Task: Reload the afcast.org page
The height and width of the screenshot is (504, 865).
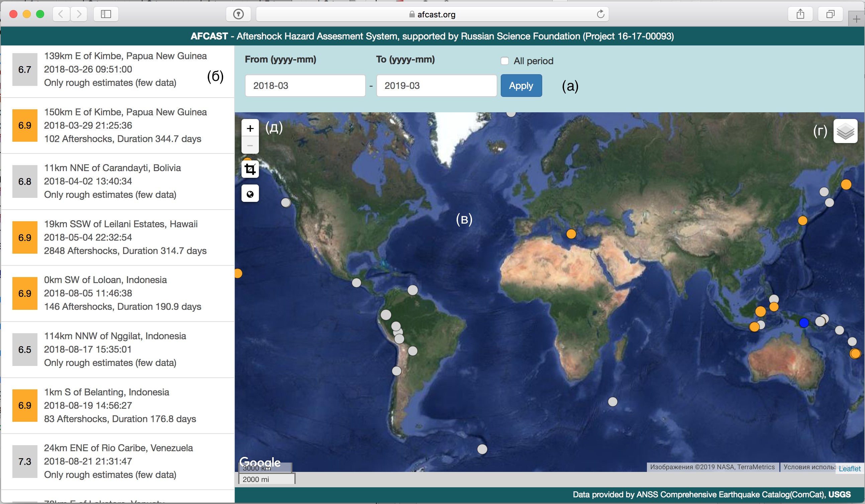Action: pos(600,14)
